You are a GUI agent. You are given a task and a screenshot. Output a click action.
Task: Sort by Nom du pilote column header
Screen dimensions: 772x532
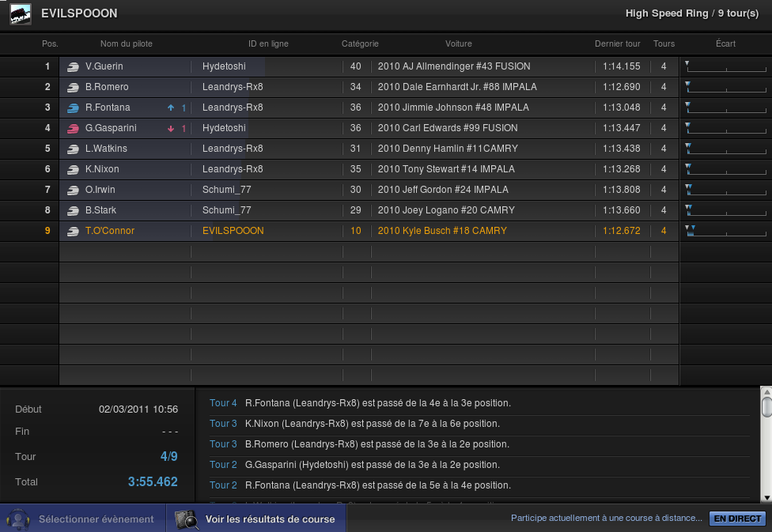coord(127,44)
